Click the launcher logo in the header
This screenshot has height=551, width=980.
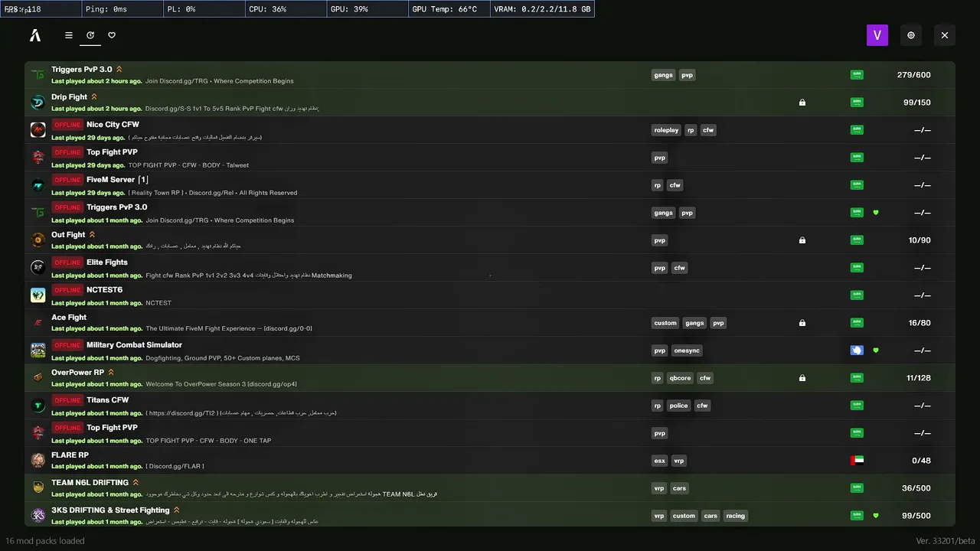[x=35, y=35]
